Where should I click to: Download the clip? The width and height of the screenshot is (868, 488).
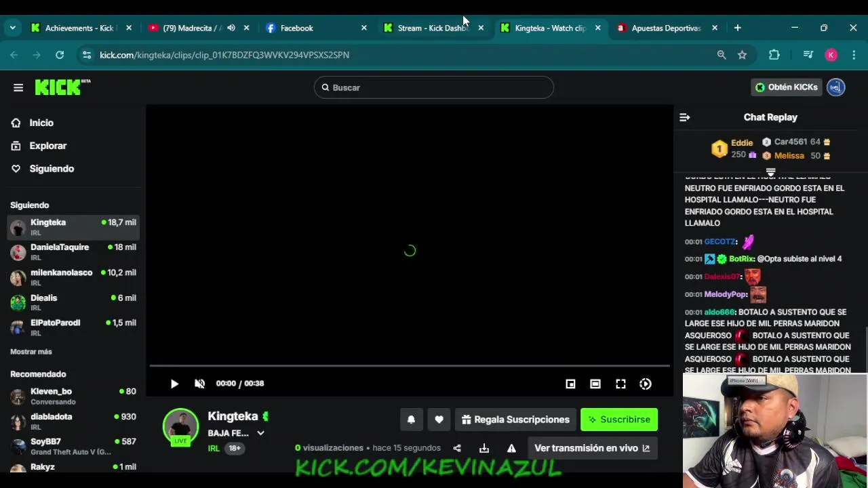click(x=484, y=448)
